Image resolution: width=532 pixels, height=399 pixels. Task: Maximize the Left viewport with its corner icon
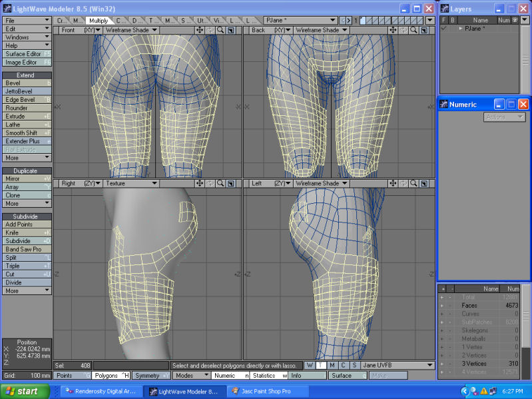424,183
